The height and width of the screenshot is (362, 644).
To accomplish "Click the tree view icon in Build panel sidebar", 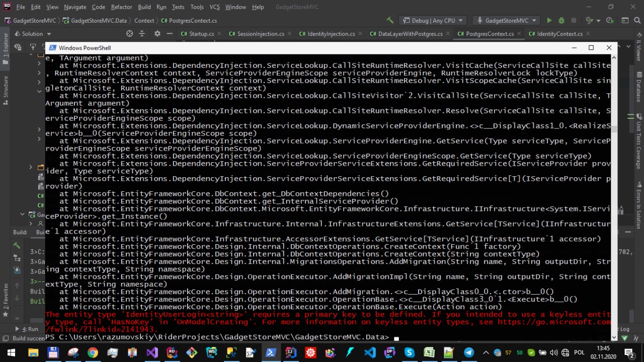I will (17, 258).
